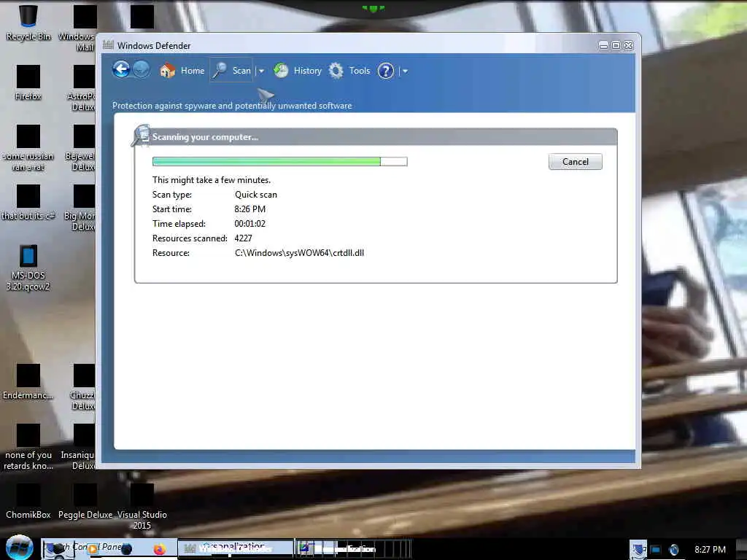Select the Recycle Bin desktop icon

click(x=28, y=23)
